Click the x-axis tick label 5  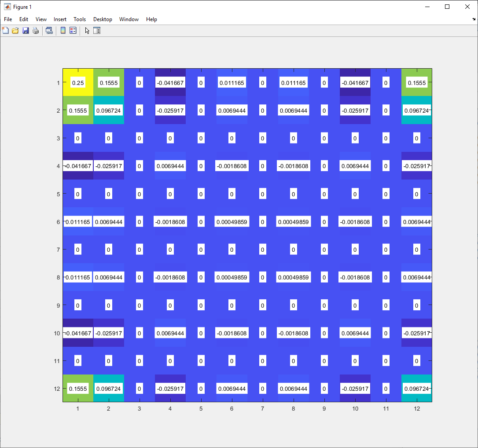(201, 409)
